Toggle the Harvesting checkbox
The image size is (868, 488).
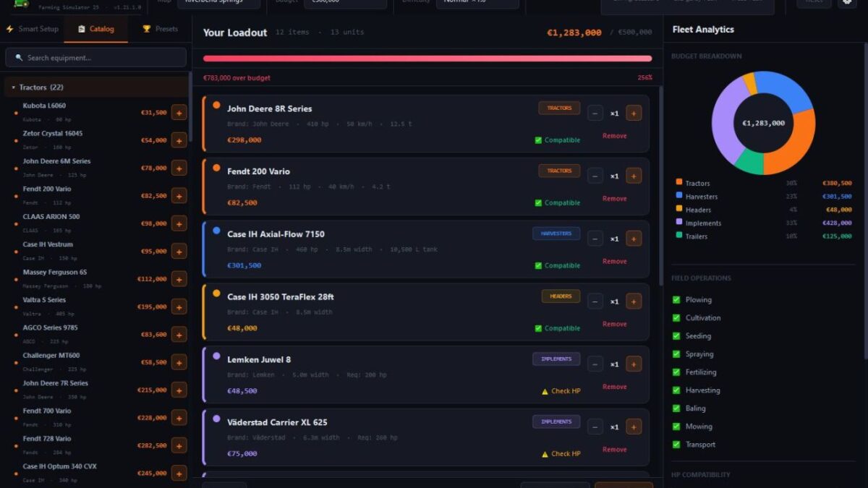(x=676, y=390)
